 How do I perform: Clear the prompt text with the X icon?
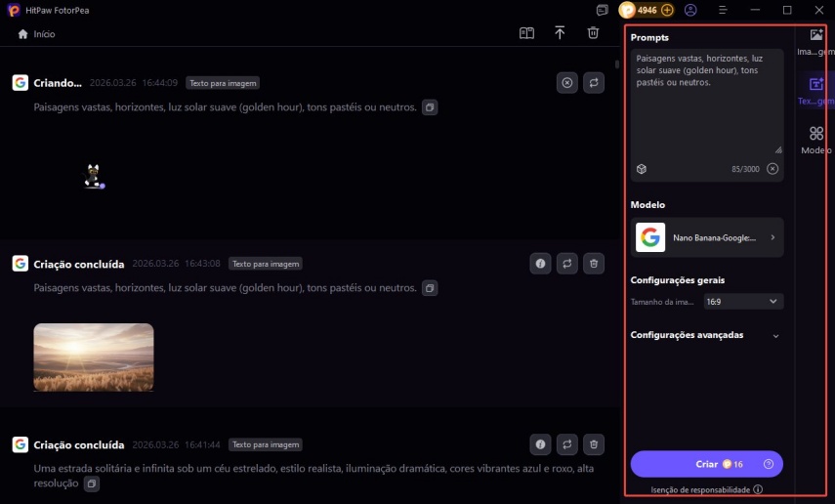coord(772,169)
